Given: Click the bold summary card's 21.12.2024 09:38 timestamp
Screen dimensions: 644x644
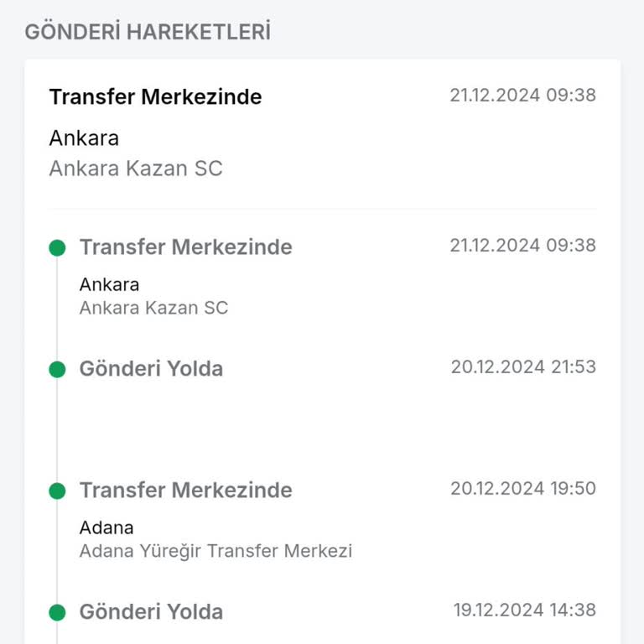Looking at the screenshot, I should pyautogui.click(x=522, y=96).
